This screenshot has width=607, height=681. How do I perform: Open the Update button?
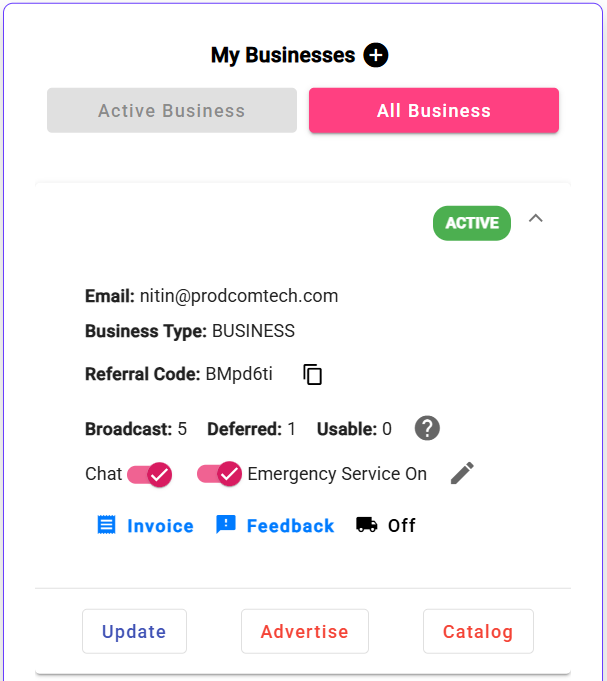[135, 631]
